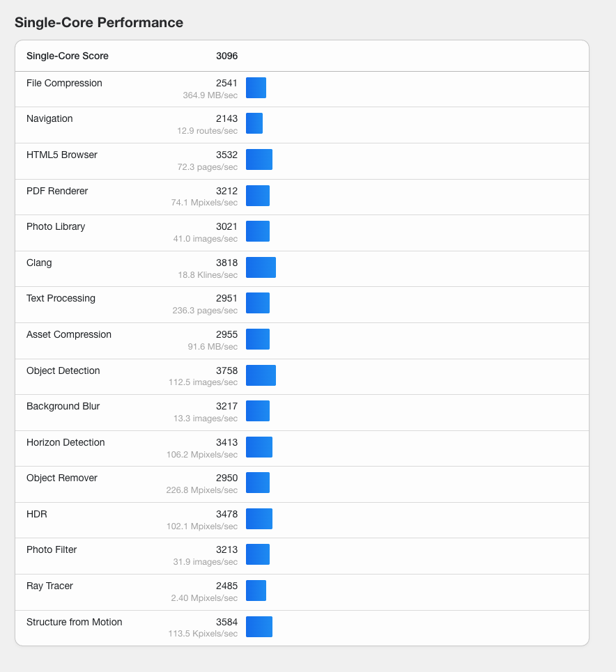Image resolution: width=616 pixels, height=672 pixels.
Task: Click the Background Blur label
Action: point(63,406)
